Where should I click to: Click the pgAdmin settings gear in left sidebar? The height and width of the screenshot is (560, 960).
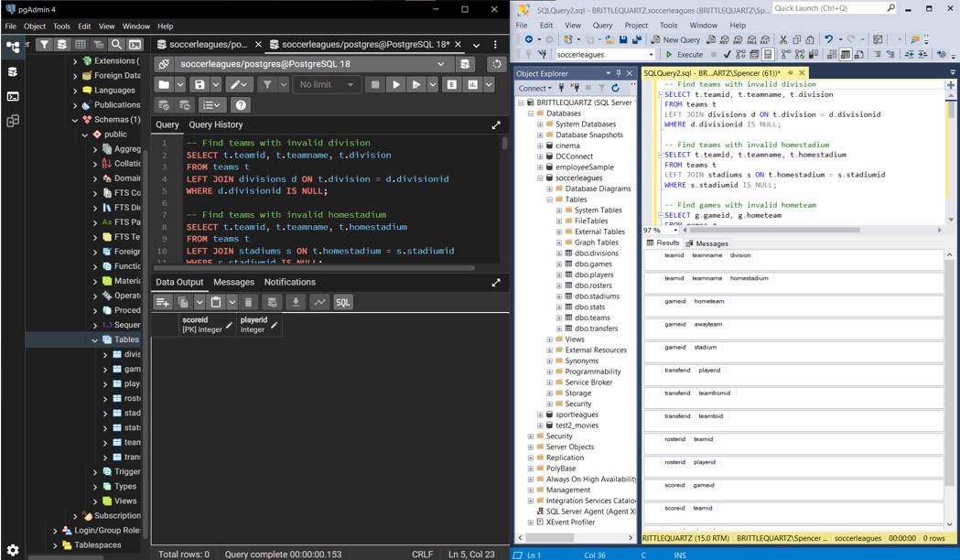pyautogui.click(x=13, y=549)
